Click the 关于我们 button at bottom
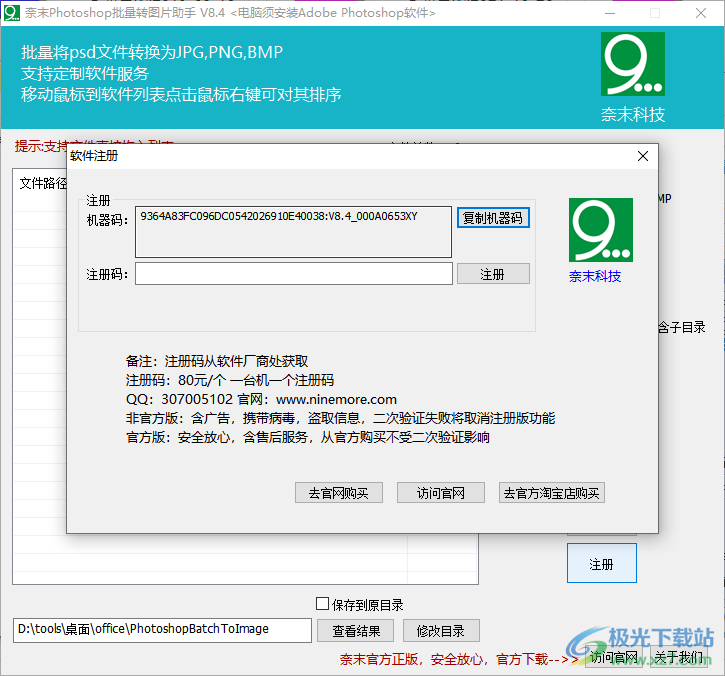The width and height of the screenshot is (725, 676). (679, 657)
